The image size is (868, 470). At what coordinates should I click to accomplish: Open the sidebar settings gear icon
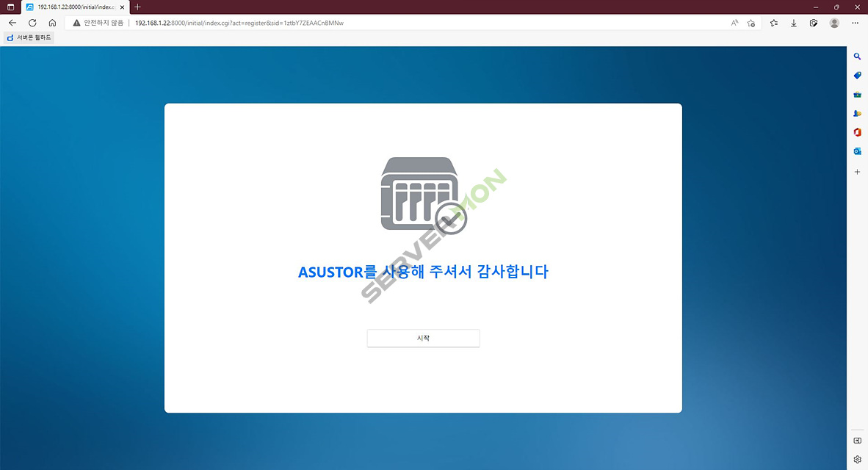(857, 460)
